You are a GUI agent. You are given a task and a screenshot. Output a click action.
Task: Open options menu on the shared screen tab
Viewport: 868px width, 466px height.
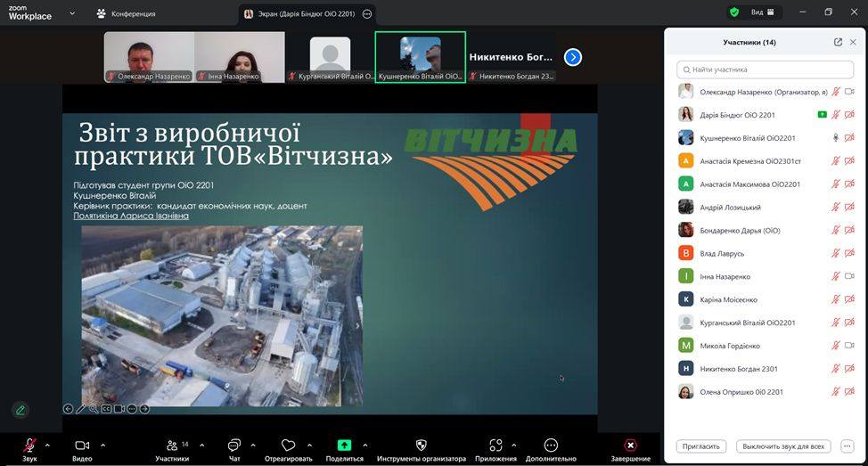[367, 14]
